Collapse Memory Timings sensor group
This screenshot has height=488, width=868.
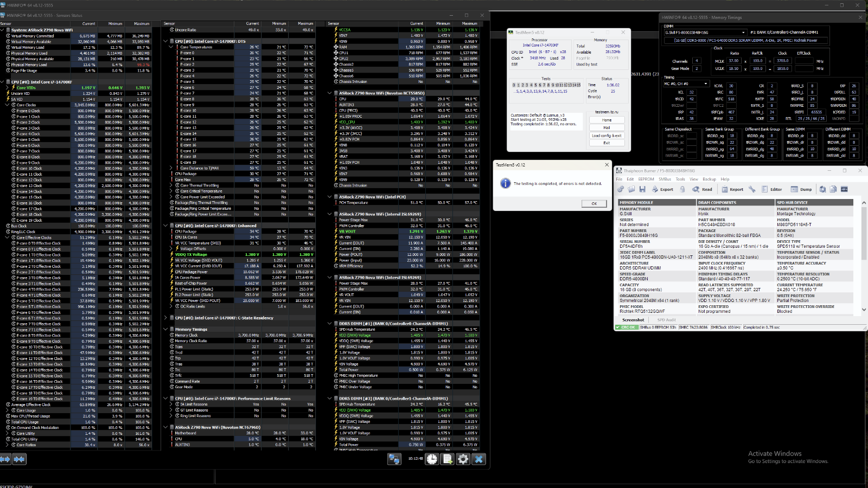point(166,329)
